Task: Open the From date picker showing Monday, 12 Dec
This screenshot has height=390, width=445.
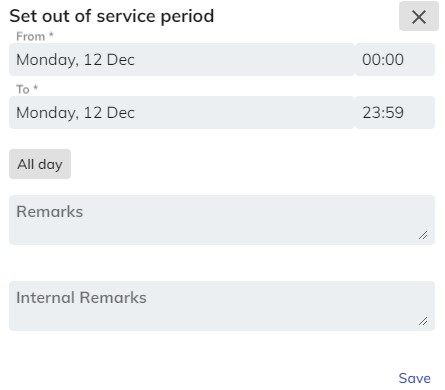Action: pyautogui.click(x=182, y=59)
